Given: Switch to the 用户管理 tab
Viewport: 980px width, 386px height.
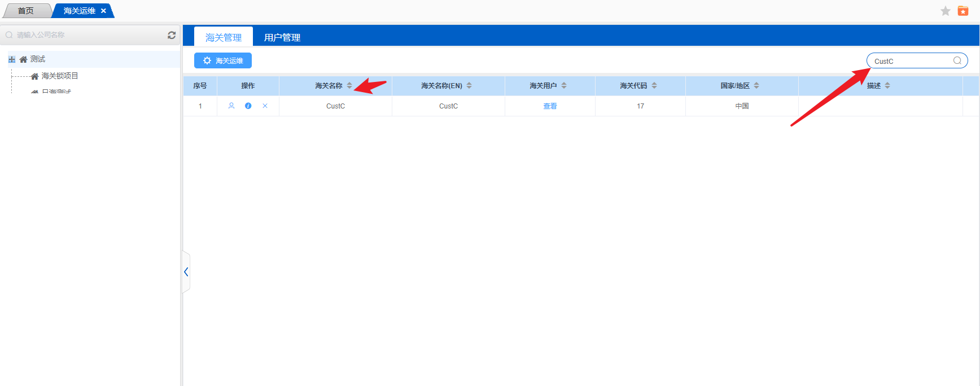Looking at the screenshot, I should [282, 37].
